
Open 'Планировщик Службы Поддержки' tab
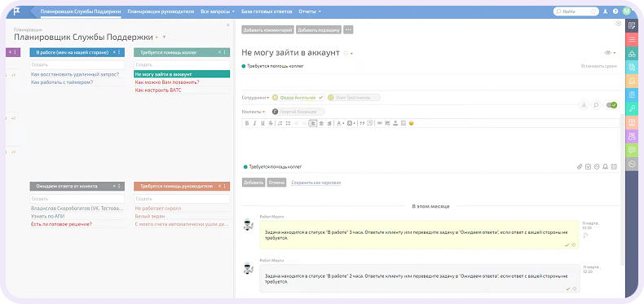(81, 11)
